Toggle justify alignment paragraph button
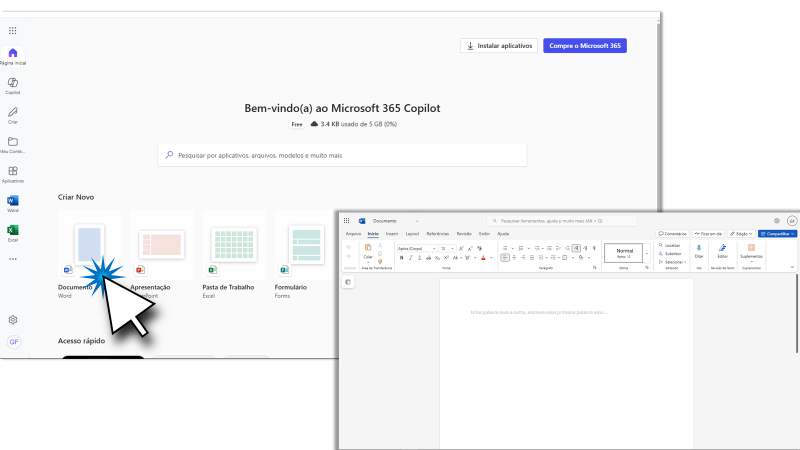This screenshot has height=450, width=800. [x=532, y=258]
